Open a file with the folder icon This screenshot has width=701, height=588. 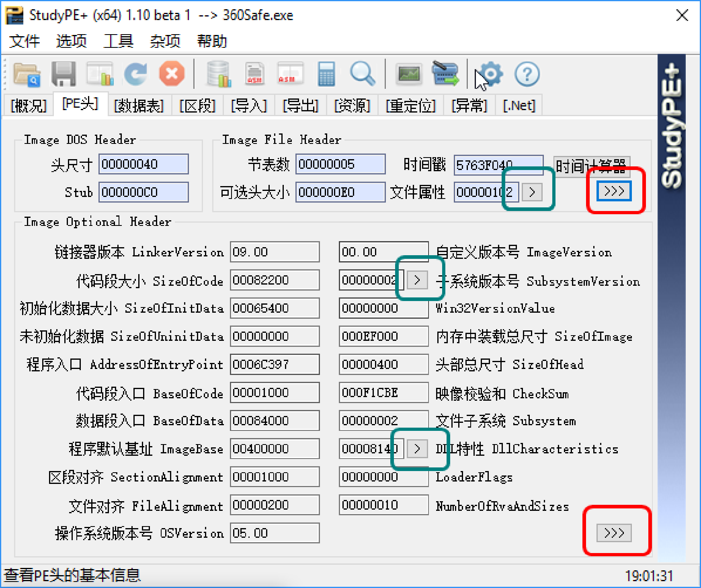(27, 74)
